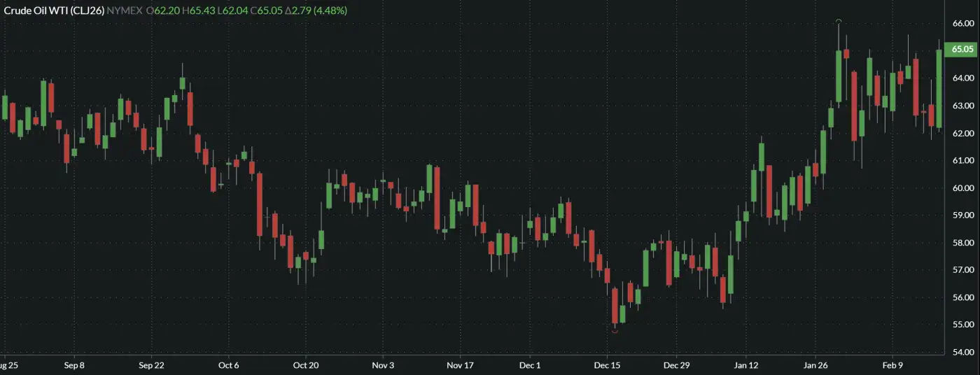
Task: Click the chart high marker above the tallest wick
Action: (839, 22)
